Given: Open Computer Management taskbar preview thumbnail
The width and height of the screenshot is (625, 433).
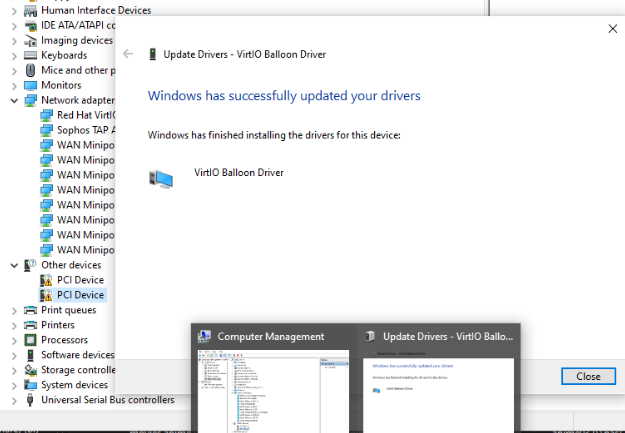Looking at the screenshot, I should point(274,391).
